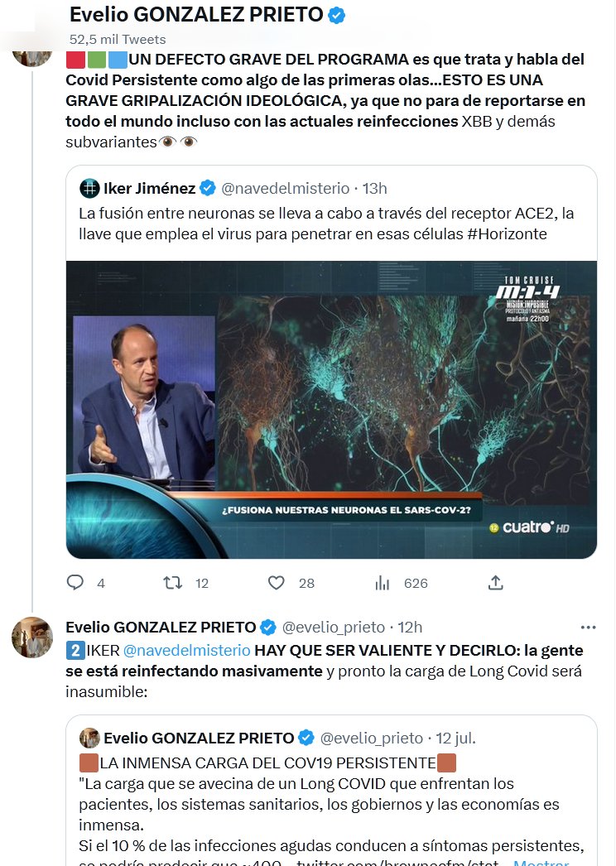Open the more options menu on the 12h tweet
The height and width of the screenshot is (866, 616).
[x=588, y=627]
